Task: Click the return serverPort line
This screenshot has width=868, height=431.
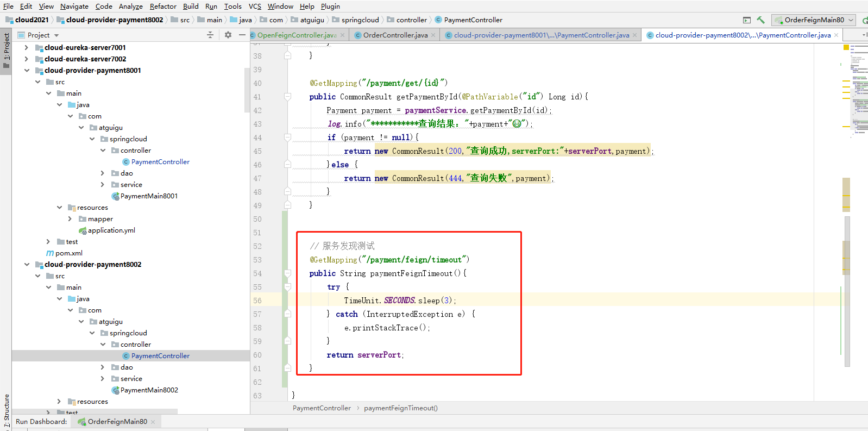Action: (366, 355)
